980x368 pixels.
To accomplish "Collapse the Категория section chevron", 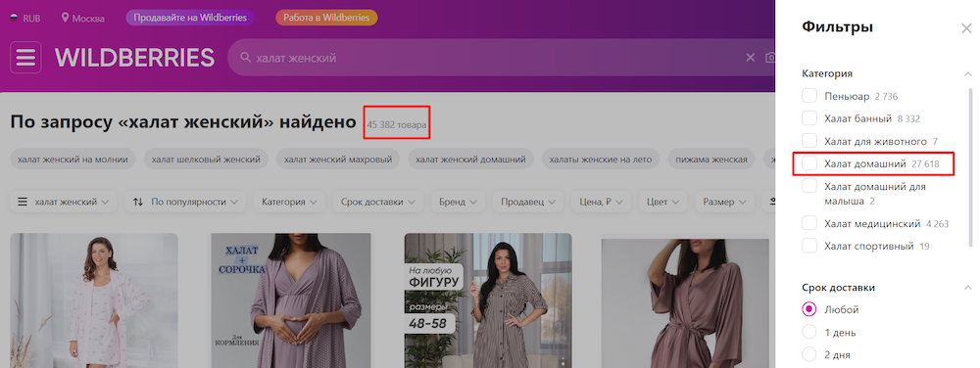I will pyautogui.click(x=968, y=73).
